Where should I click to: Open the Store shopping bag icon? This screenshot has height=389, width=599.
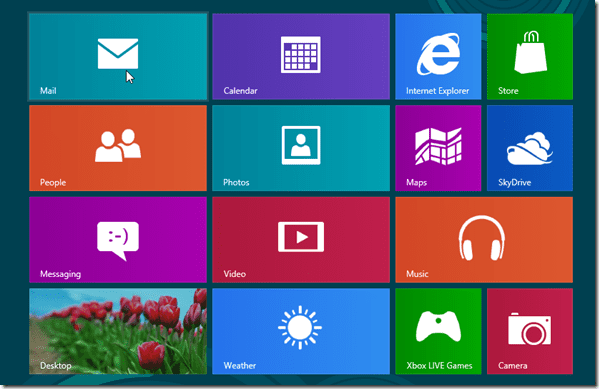(530, 52)
